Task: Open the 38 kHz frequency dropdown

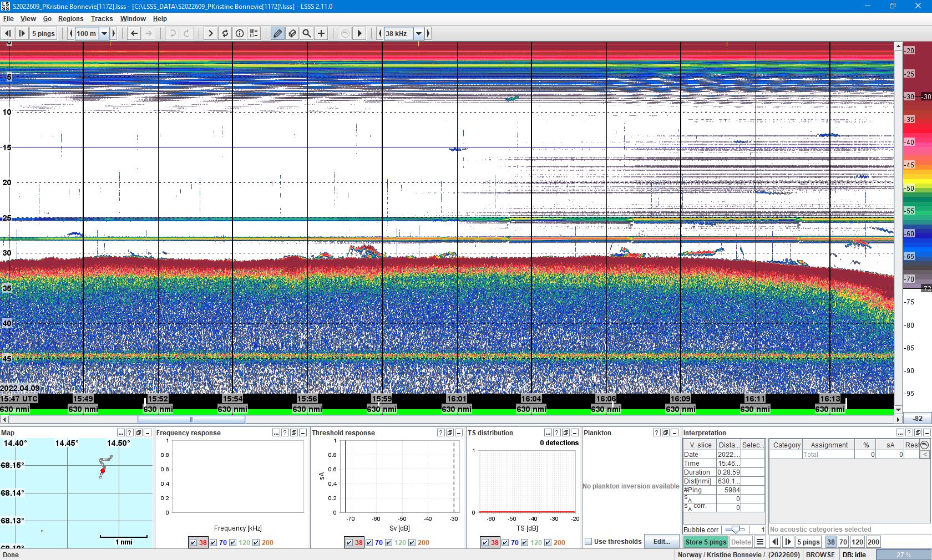Action: (419, 33)
